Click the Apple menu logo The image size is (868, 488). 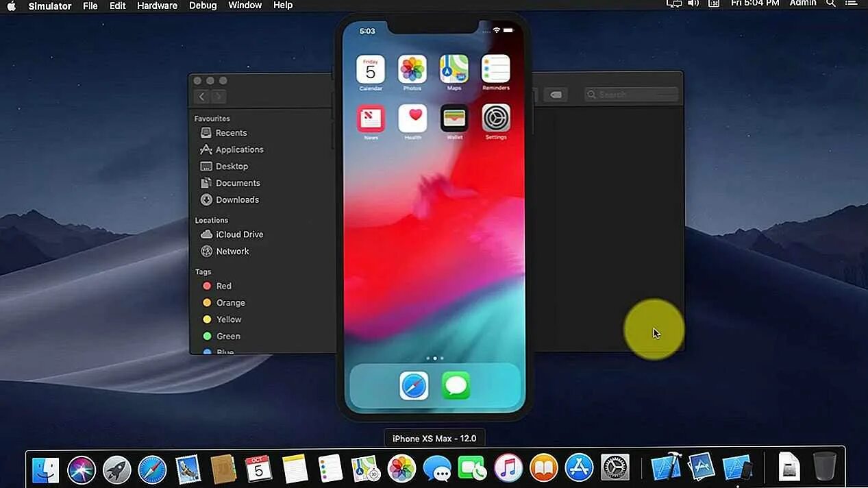pyautogui.click(x=11, y=5)
